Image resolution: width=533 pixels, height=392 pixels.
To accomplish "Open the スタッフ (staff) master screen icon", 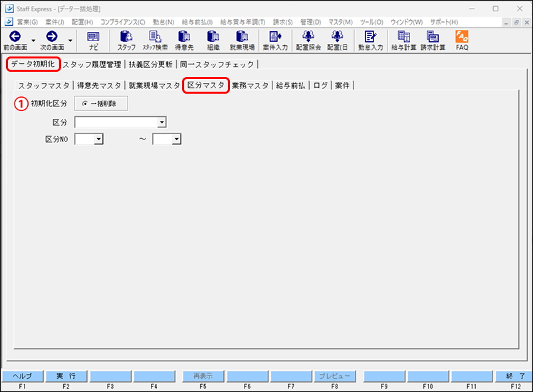I will [126, 41].
